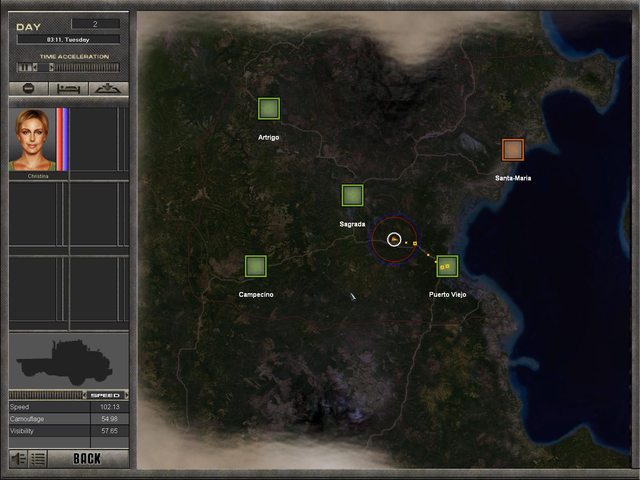Click Christina's red health bar
This screenshot has width=640, height=480.
[59, 139]
